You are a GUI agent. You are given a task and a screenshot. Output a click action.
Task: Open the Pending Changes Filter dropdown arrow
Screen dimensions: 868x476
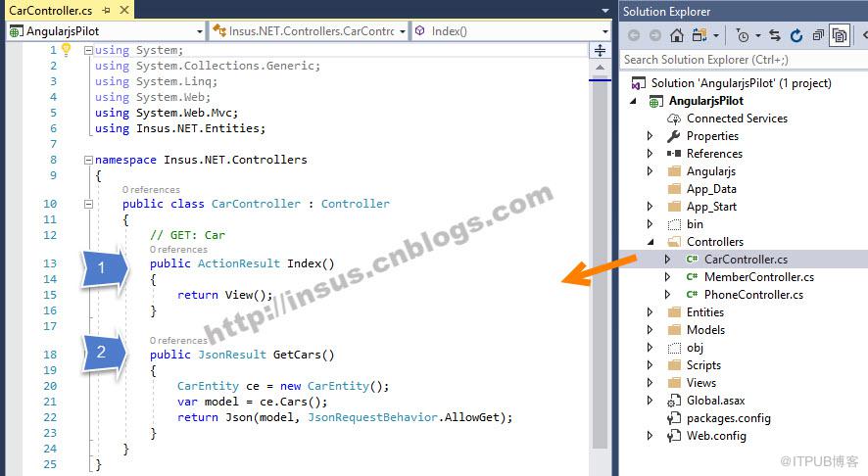[758, 36]
